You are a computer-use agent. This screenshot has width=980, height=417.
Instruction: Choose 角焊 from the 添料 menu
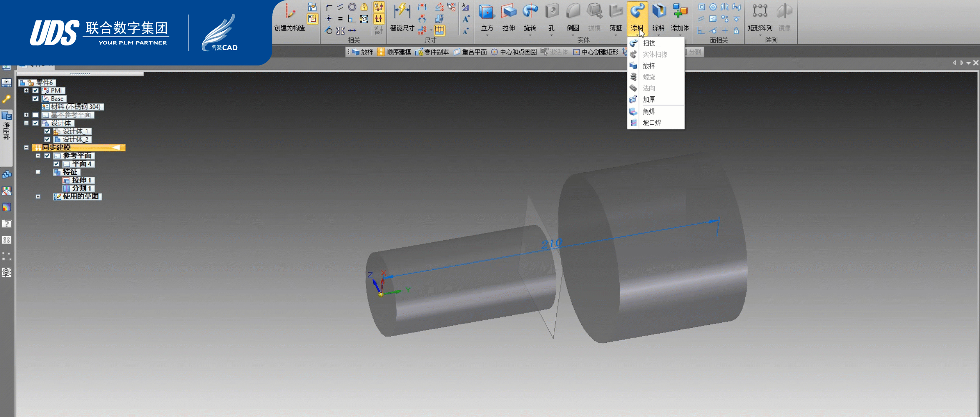click(x=656, y=111)
